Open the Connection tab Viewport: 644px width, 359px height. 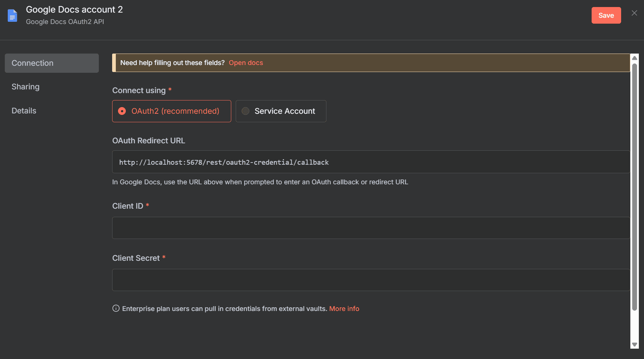52,63
